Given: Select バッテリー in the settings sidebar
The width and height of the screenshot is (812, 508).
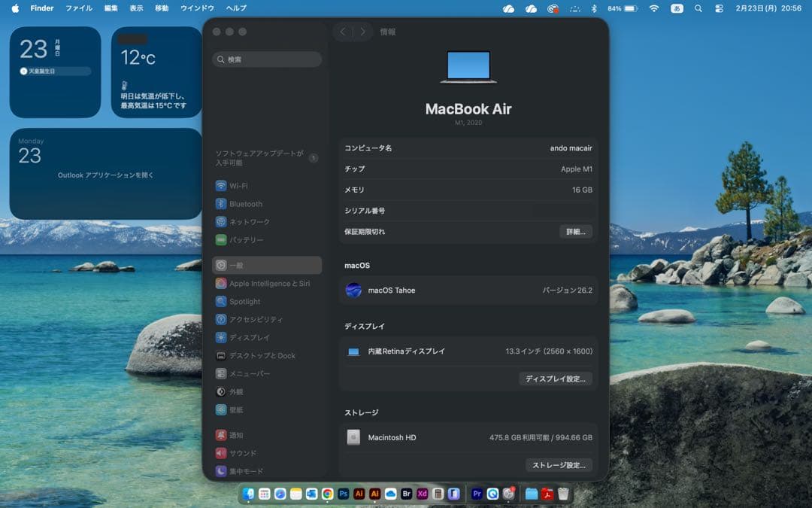Looking at the screenshot, I should pos(267,240).
